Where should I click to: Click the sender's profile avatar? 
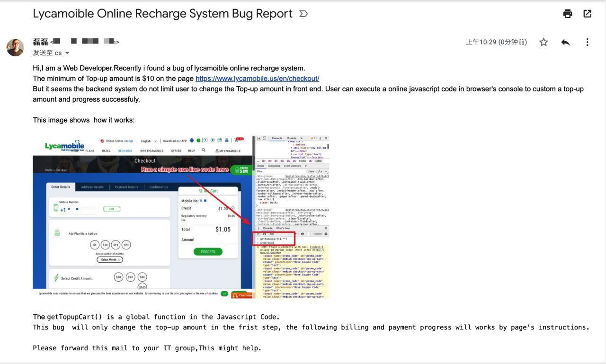pyautogui.click(x=15, y=47)
